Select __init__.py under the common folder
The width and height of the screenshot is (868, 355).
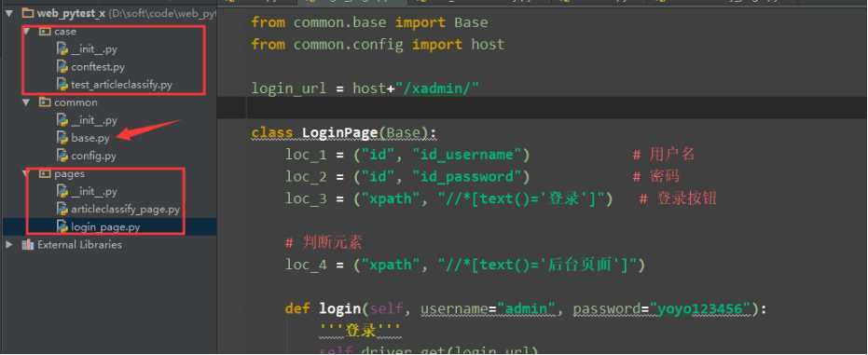pyautogui.click(x=94, y=120)
